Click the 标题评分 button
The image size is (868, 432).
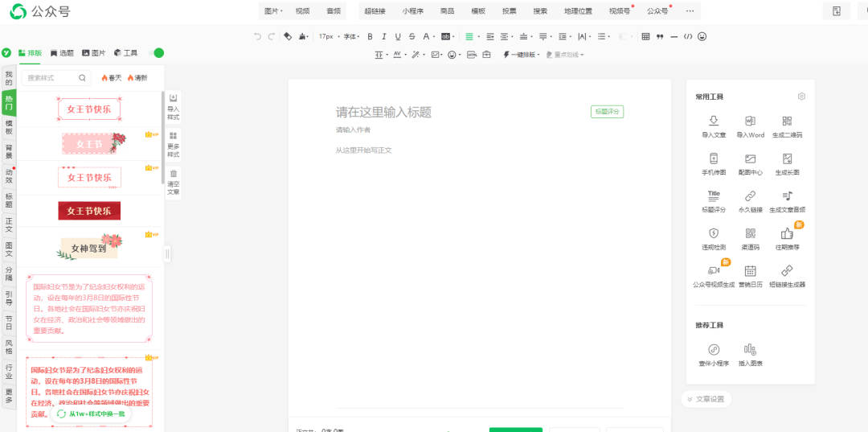608,111
